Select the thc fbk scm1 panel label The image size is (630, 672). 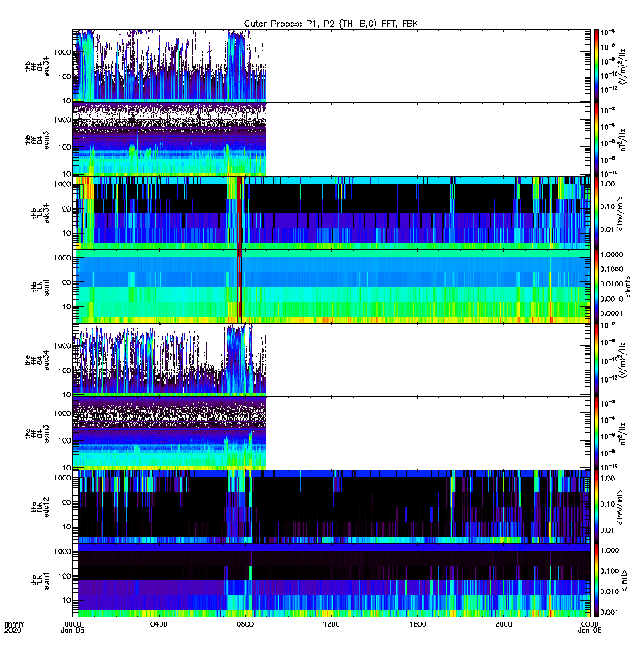[x=40, y=580]
